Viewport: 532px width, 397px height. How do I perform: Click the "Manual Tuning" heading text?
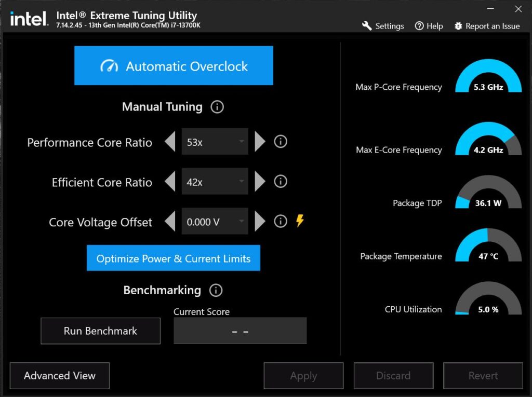pyautogui.click(x=162, y=107)
